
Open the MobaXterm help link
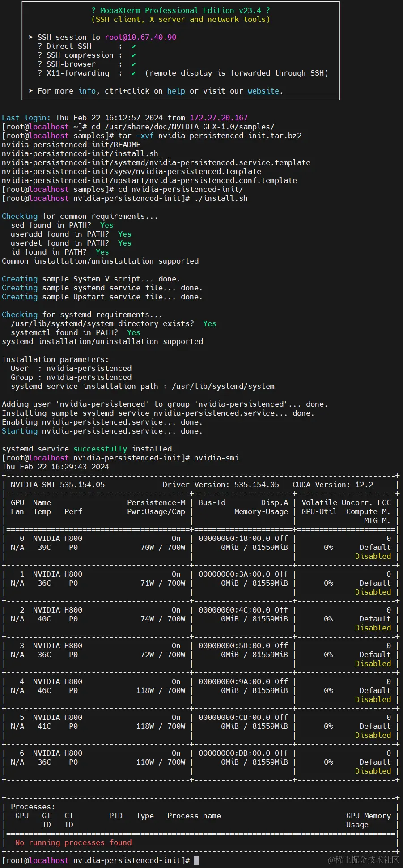(176, 91)
